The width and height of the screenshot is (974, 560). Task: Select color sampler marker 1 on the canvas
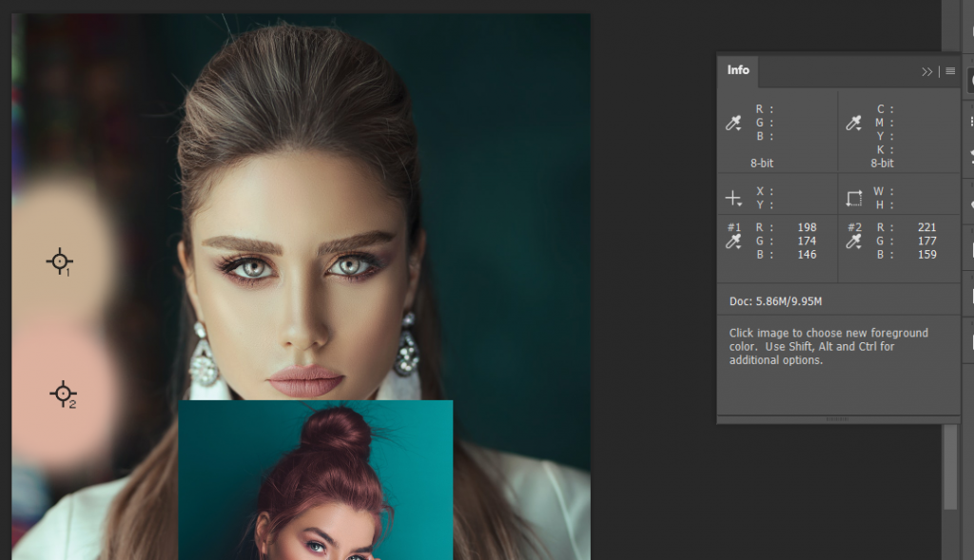pyautogui.click(x=60, y=261)
